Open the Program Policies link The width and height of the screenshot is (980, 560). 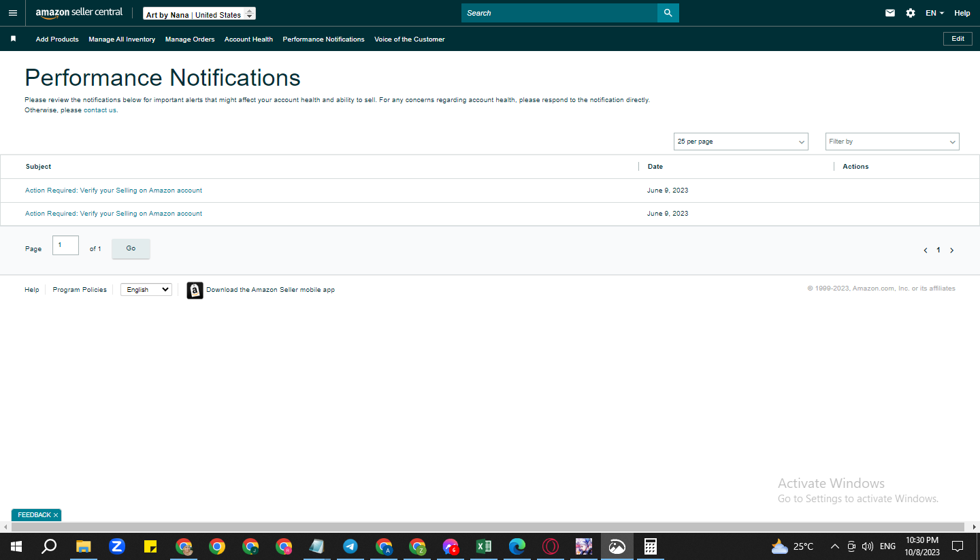pyautogui.click(x=80, y=290)
